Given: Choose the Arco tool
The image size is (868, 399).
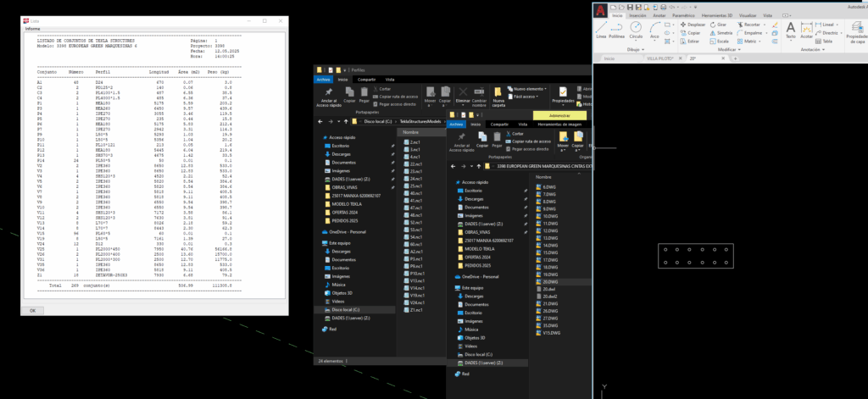Looking at the screenshot, I should coord(654,30).
